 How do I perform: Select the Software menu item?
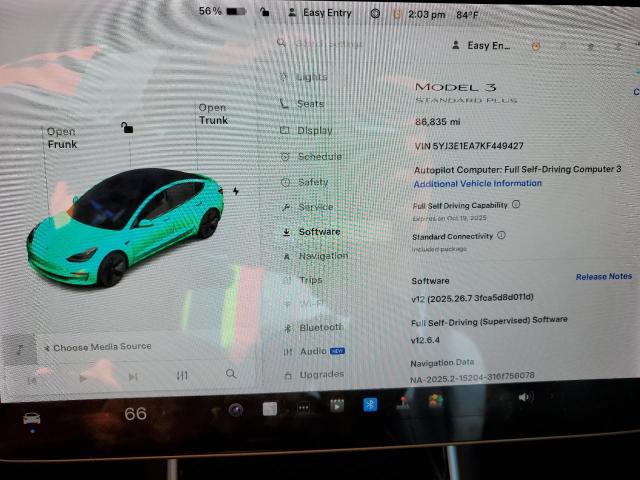(x=318, y=231)
